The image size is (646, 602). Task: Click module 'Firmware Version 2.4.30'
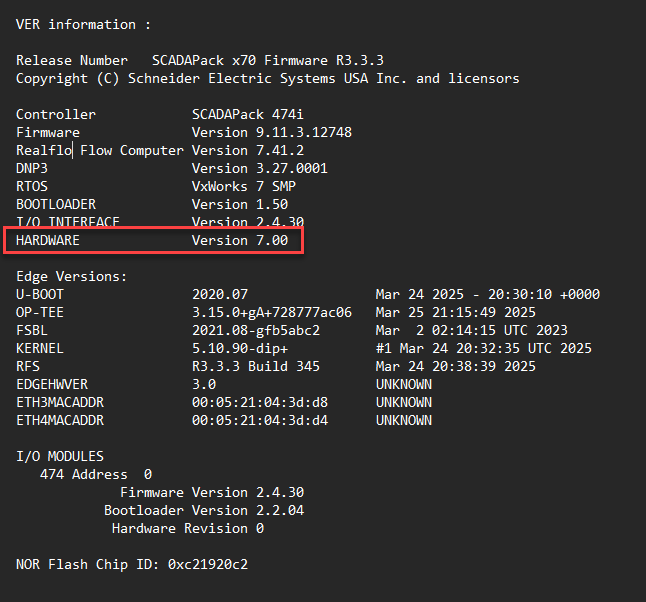point(212,492)
